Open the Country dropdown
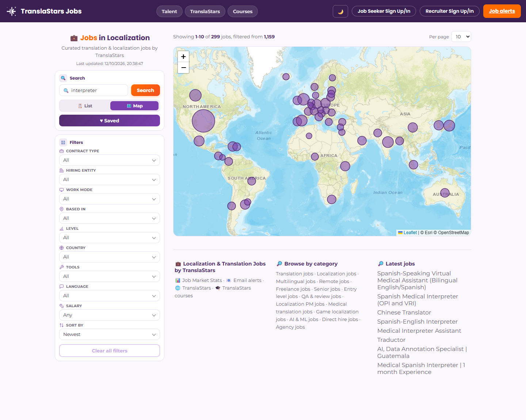Image resolution: width=526 pixels, height=420 pixels. 110,257
